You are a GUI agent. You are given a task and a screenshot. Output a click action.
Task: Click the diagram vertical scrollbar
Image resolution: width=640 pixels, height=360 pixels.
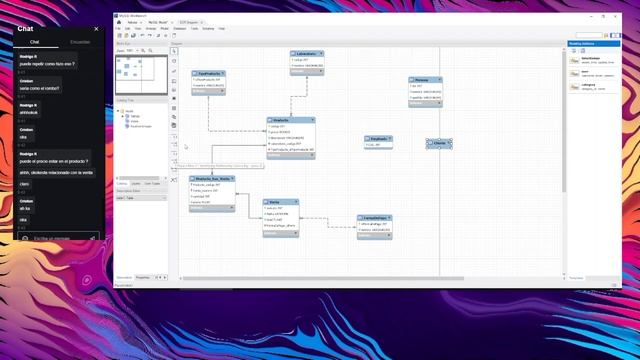coord(564,121)
